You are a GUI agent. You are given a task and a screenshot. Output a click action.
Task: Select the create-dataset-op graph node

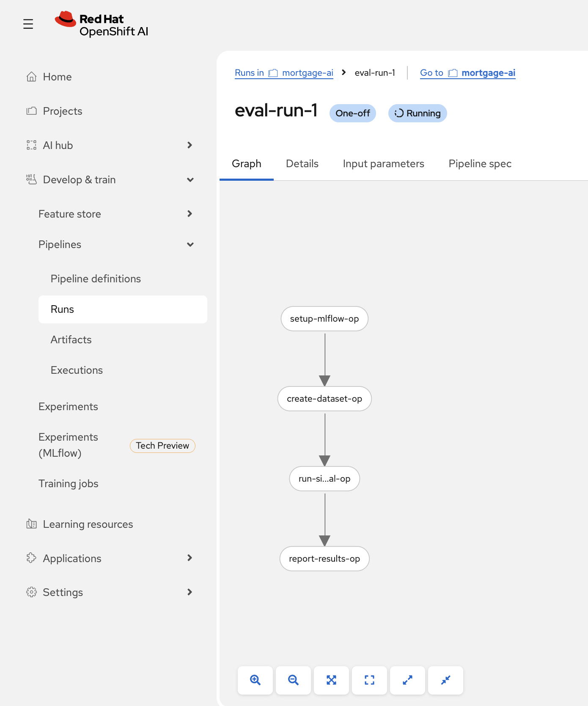(x=324, y=399)
